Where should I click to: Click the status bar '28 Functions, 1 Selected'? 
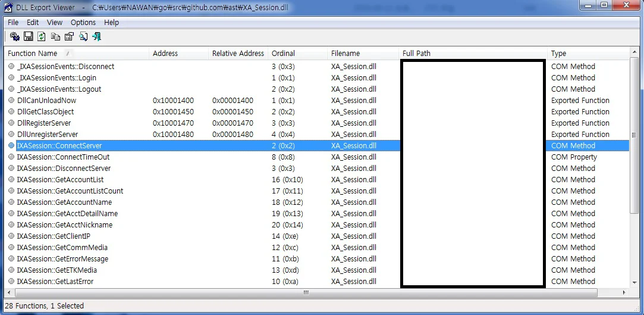[45, 305]
